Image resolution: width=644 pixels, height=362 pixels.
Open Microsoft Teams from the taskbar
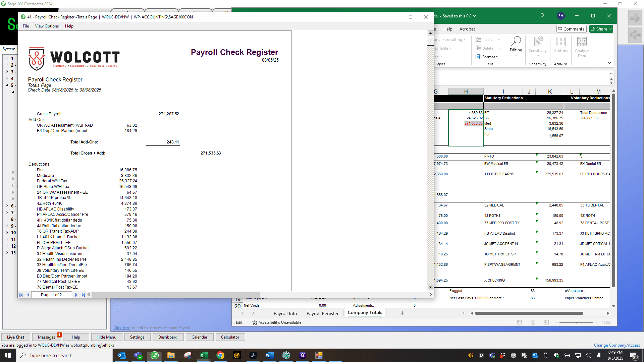(138, 355)
